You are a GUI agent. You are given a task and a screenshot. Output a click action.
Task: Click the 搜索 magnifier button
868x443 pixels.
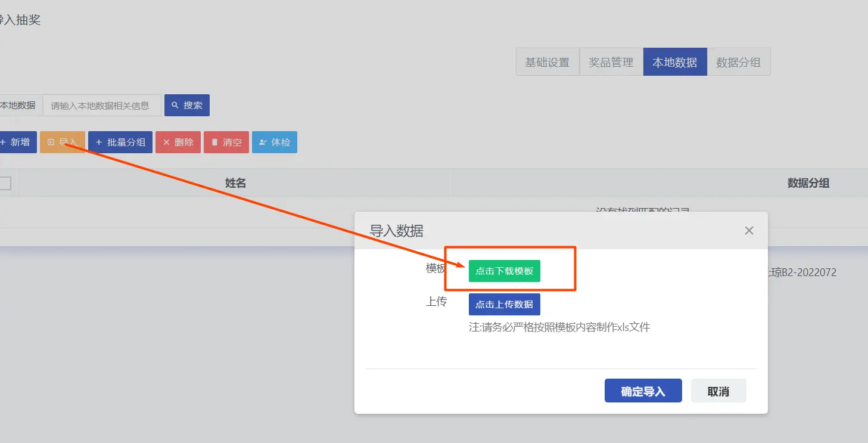[x=186, y=106]
